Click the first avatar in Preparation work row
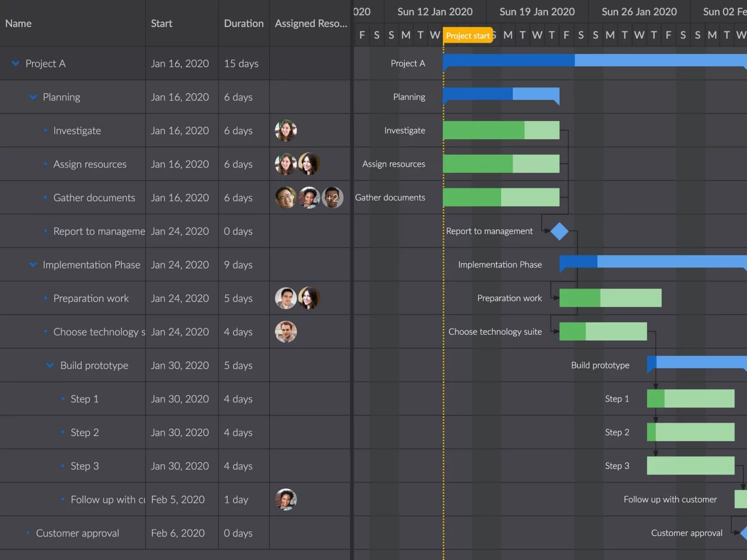The width and height of the screenshot is (747, 560). (x=286, y=298)
